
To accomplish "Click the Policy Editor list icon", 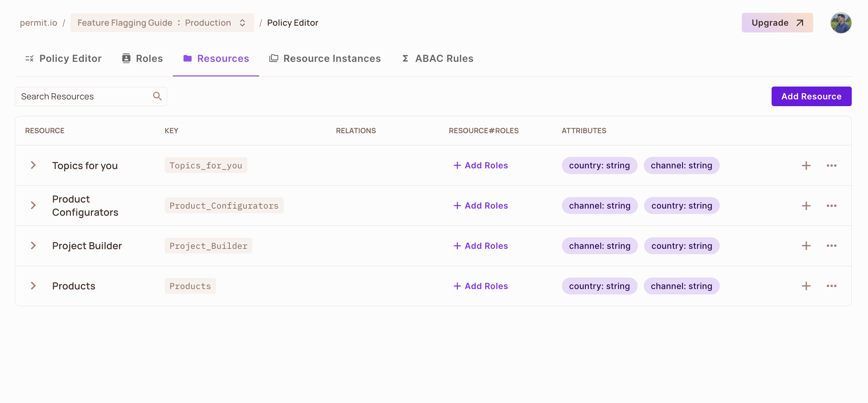I will pos(29,58).
